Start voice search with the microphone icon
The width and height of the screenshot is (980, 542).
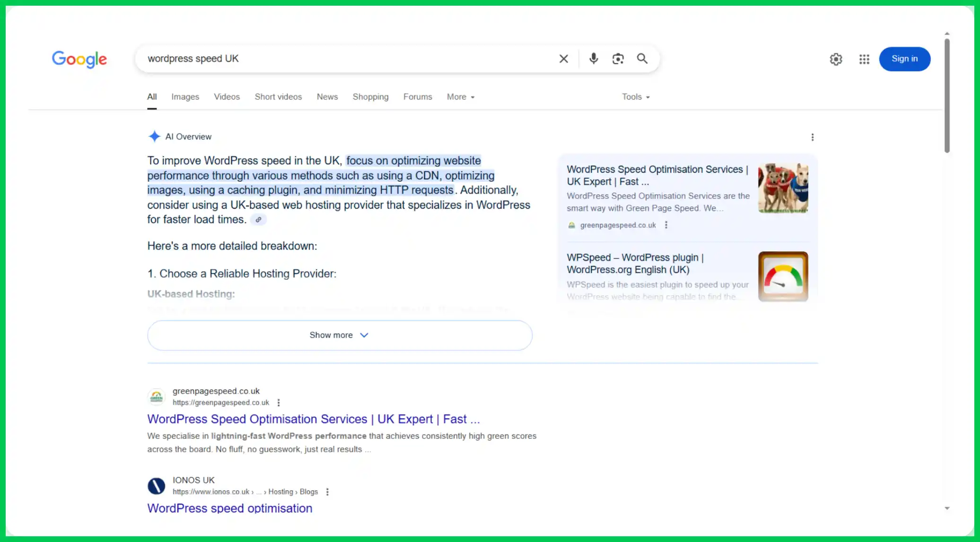593,59
